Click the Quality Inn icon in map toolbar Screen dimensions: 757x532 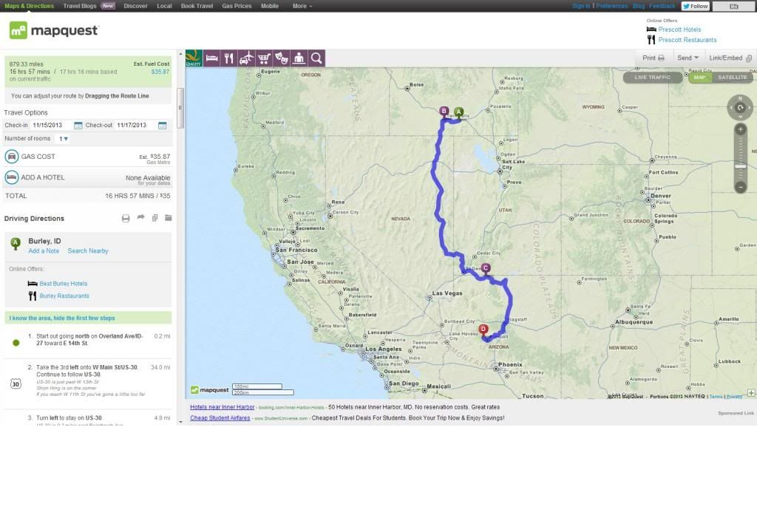click(194, 58)
